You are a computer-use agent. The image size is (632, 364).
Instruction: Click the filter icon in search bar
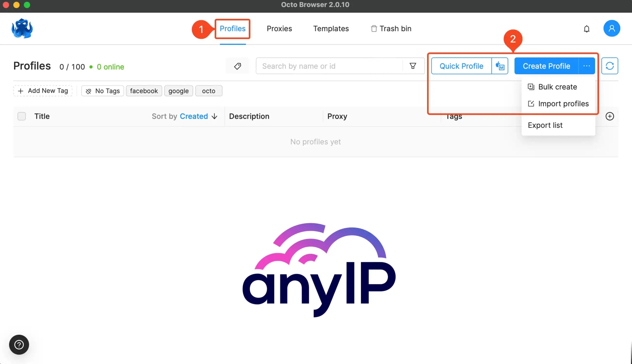coord(413,66)
